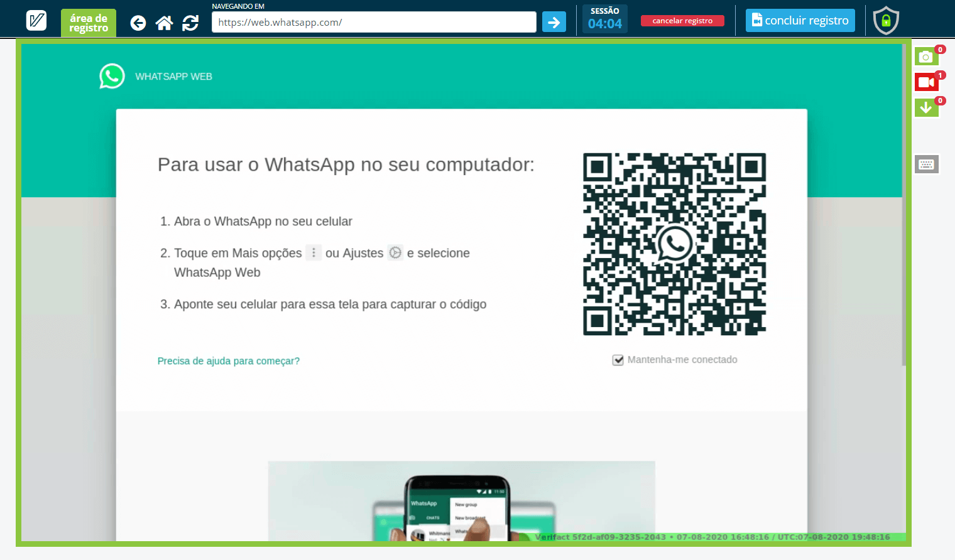Viewport: 955px width, 560px height.
Task: Click the Ajustes gear icon
Action: click(x=395, y=252)
